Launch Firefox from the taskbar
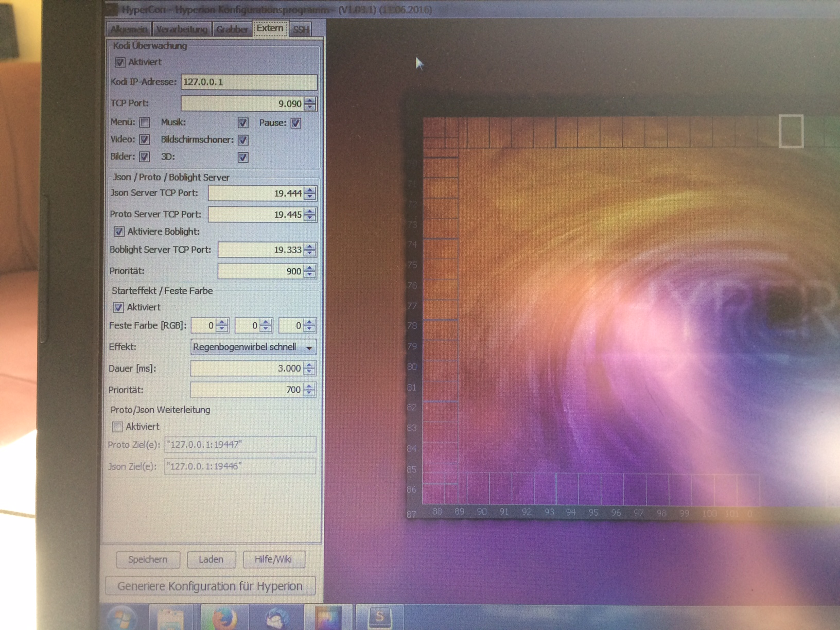This screenshot has width=840, height=630. (224, 618)
